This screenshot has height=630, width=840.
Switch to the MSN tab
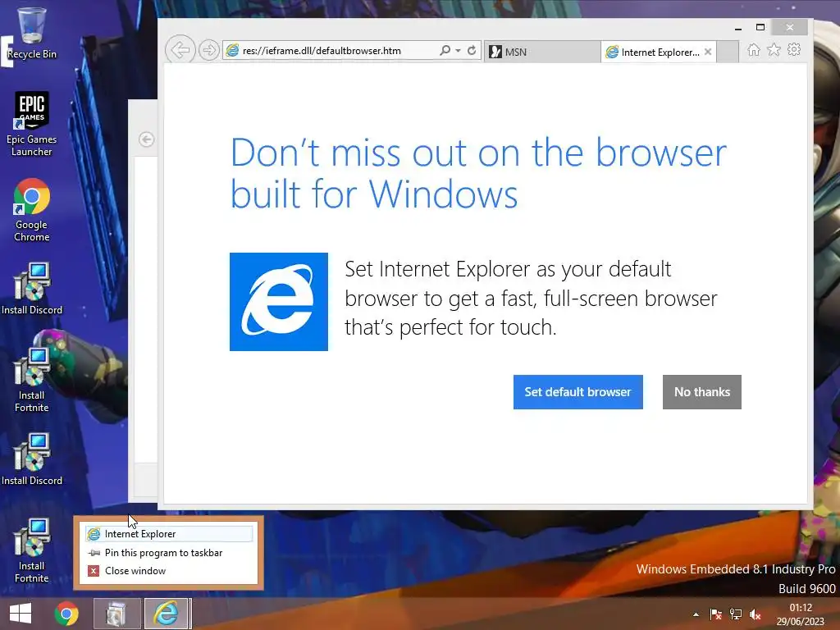(x=541, y=52)
